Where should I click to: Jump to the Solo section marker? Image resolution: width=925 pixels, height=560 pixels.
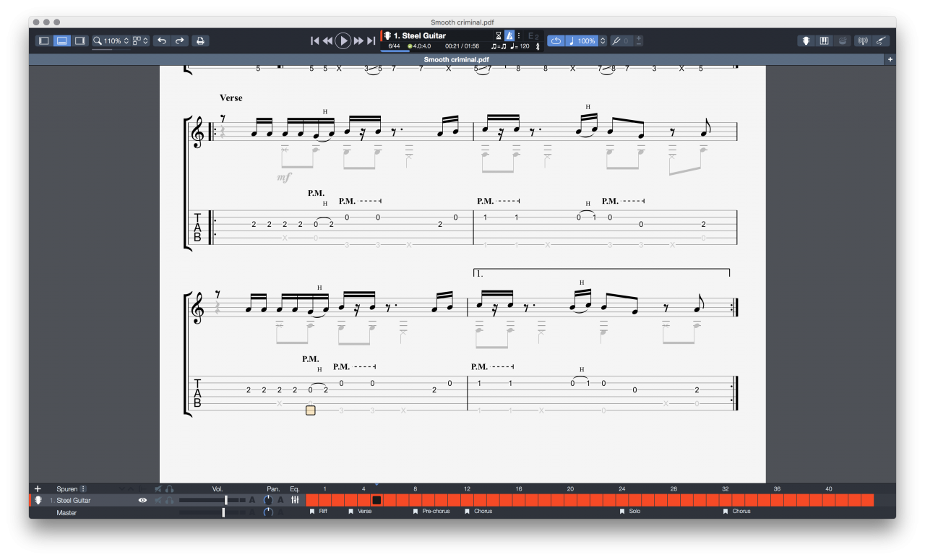[x=629, y=512]
